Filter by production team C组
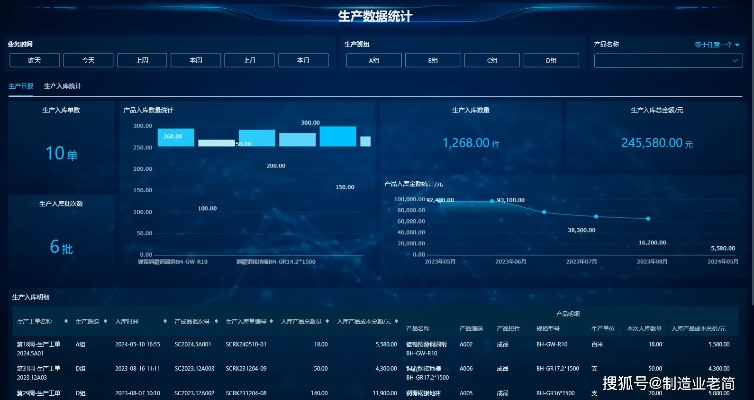The height and width of the screenshot is (400, 754). [492, 60]
